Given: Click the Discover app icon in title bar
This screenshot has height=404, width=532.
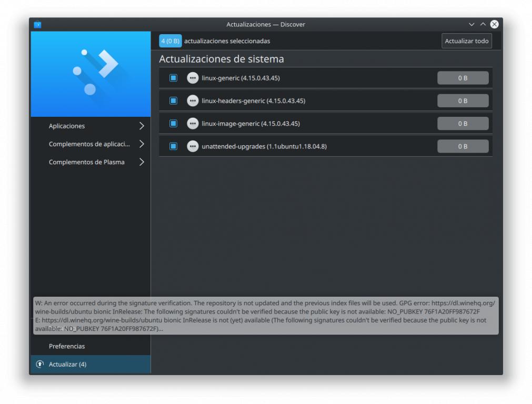Looking at the screenshot, I should [37, 24].
